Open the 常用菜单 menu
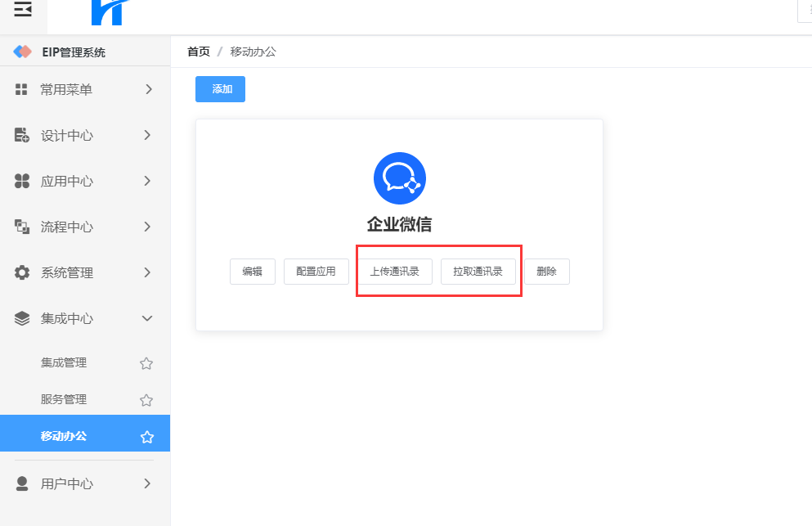This screenshot has height=526, width=812. 85,90
